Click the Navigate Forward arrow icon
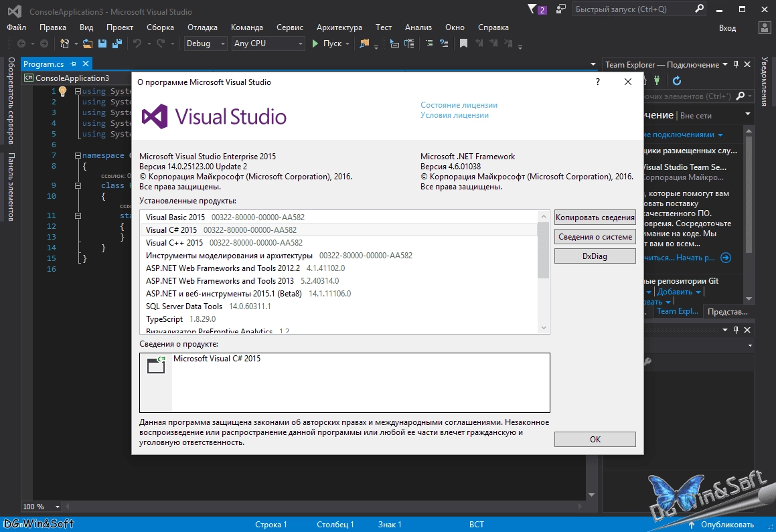Screen dimensions: 776x532 coord(44,43)
